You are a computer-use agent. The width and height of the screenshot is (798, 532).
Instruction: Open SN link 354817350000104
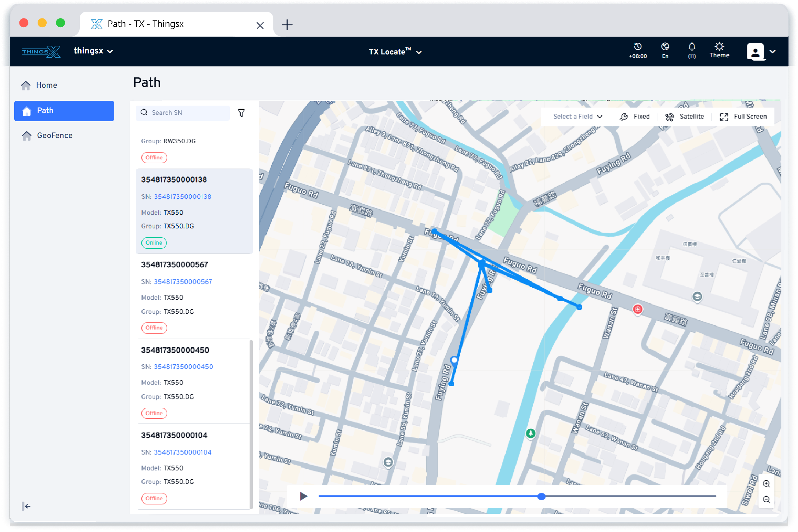click(182, 452)
